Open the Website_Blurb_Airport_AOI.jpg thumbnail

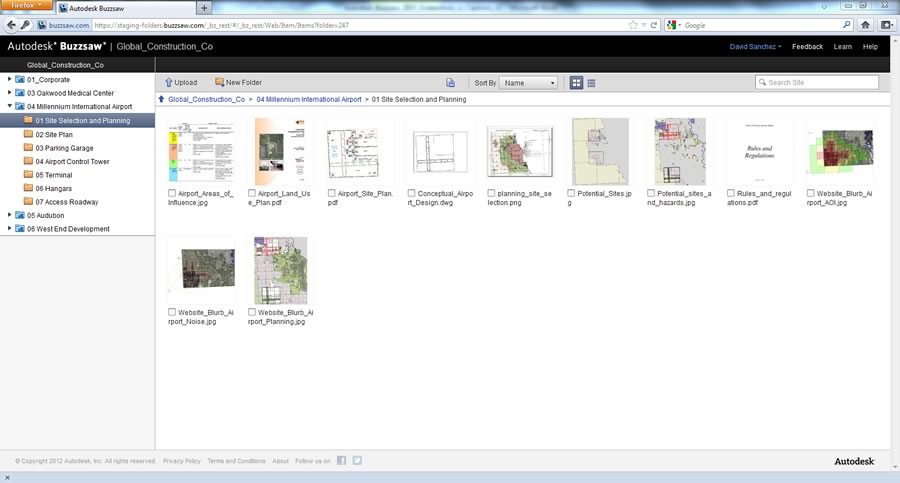840,152
